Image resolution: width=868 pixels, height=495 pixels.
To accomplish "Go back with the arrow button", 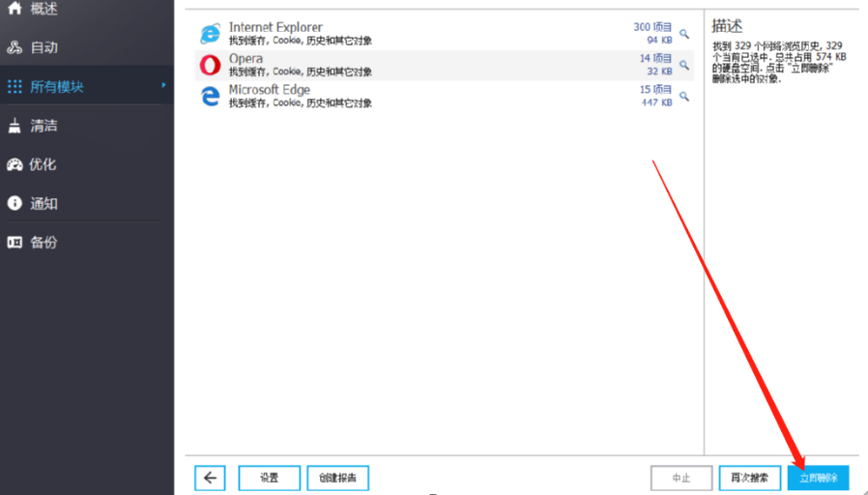I will tap(210, 478).
